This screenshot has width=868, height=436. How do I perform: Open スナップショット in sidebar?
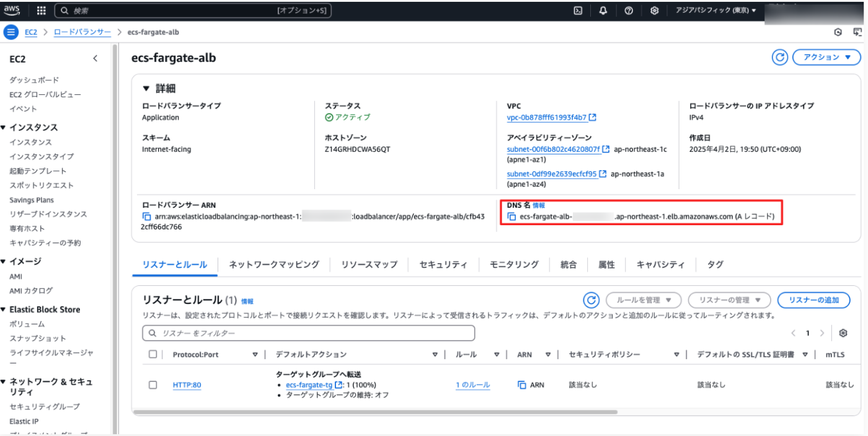[x=38, y=339]
